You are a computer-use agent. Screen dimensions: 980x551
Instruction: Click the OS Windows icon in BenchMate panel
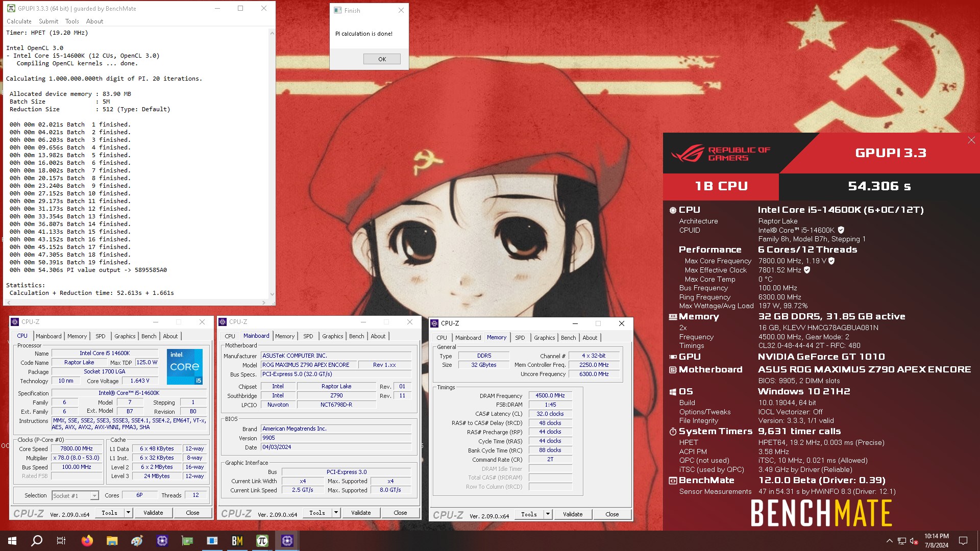coord(673,391)
